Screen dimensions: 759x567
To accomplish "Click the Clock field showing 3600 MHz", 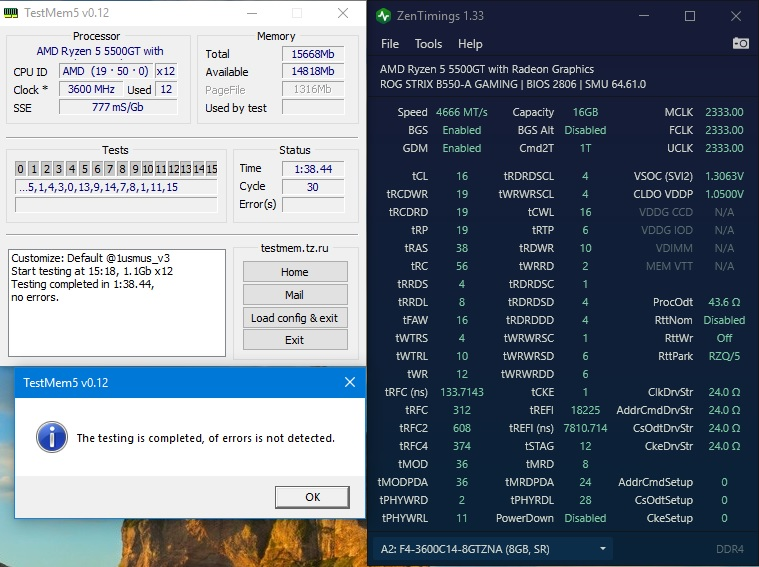I will coord(91,89).
